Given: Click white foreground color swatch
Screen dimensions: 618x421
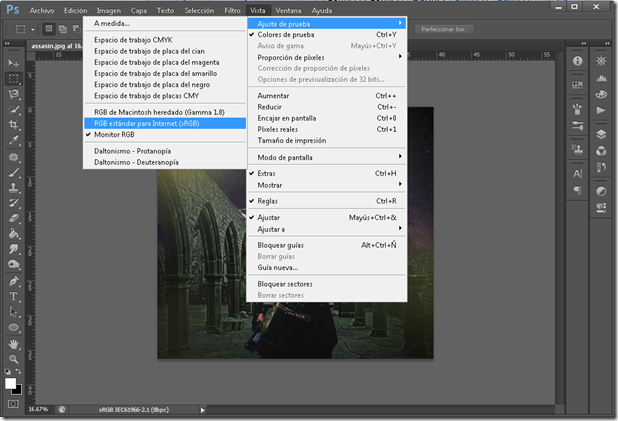Looking at the screenshot, I should pos(10,383).
